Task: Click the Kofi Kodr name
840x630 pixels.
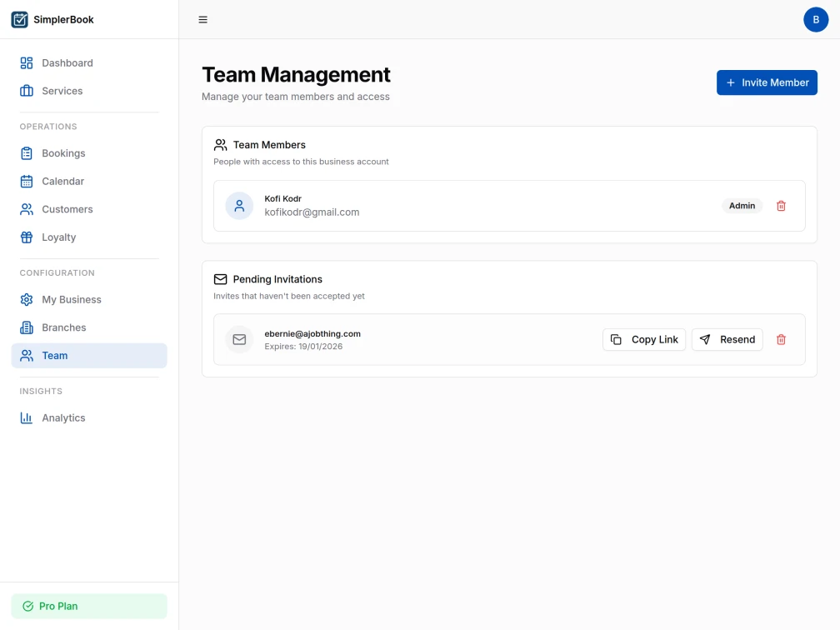Action: point(282,198)
